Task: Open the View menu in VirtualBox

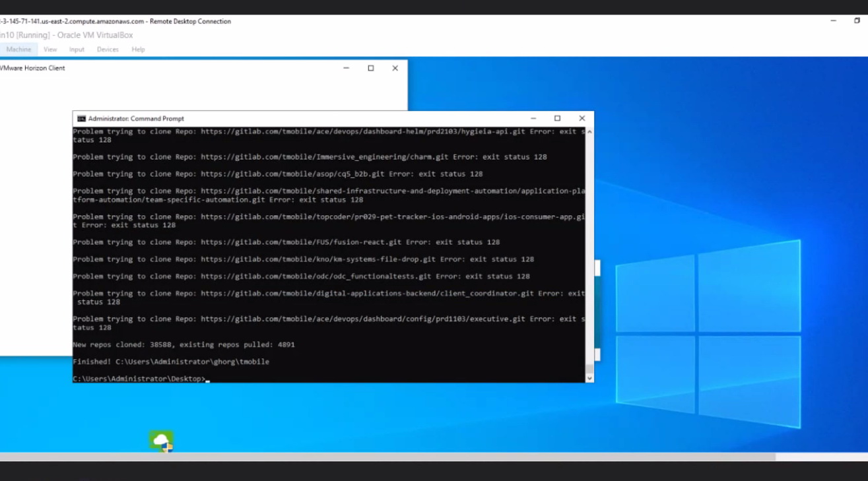Action: pos(50,49)
